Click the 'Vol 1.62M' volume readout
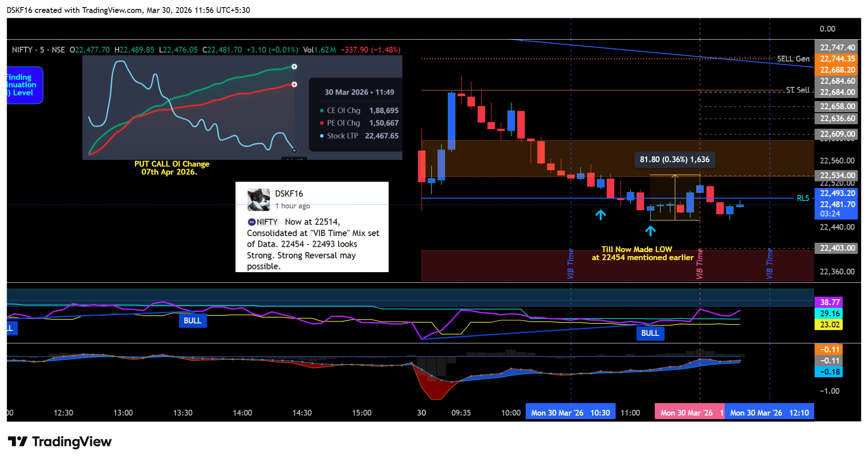This screenshot has width=868, height=461. pyautogui.click(x=320, y=50)
